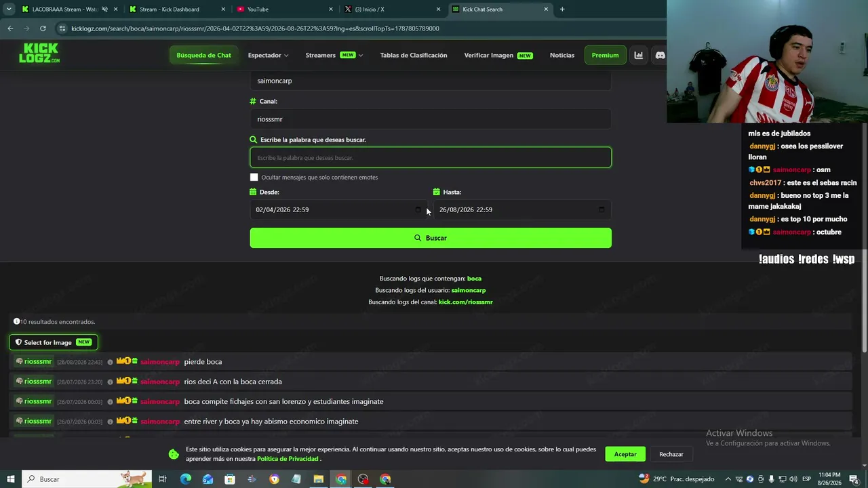Launch Microsoft Edge from taskbar

pos(186,479)
